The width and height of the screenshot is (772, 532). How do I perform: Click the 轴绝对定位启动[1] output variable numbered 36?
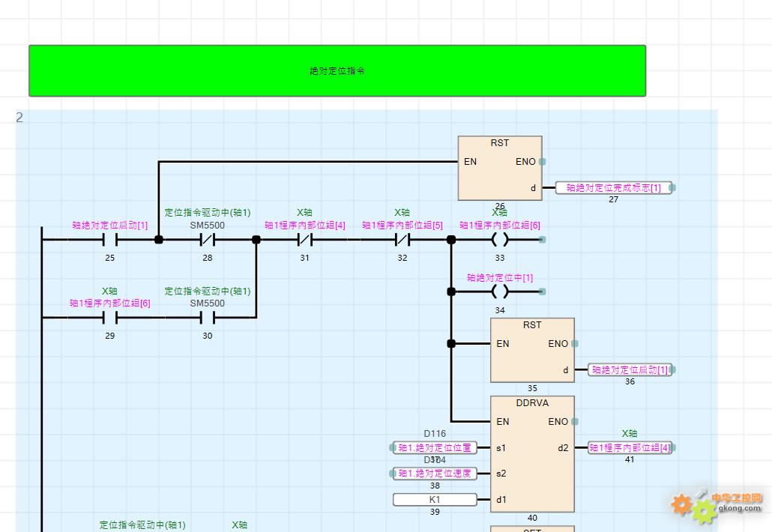[x=630, y=370]
